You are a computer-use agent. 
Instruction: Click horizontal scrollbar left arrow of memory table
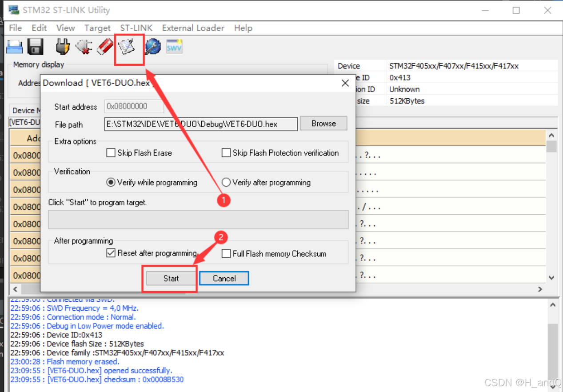(x=15, y=289)
